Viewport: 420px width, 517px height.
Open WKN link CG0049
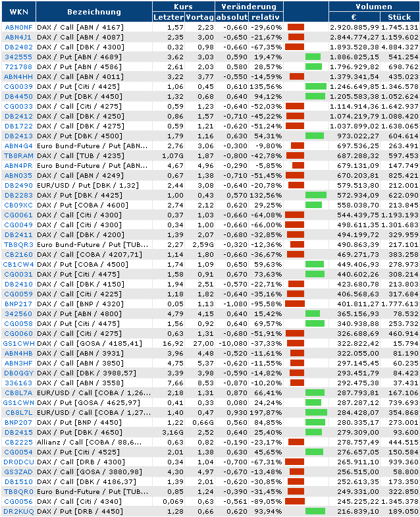[x=18, y=225]
